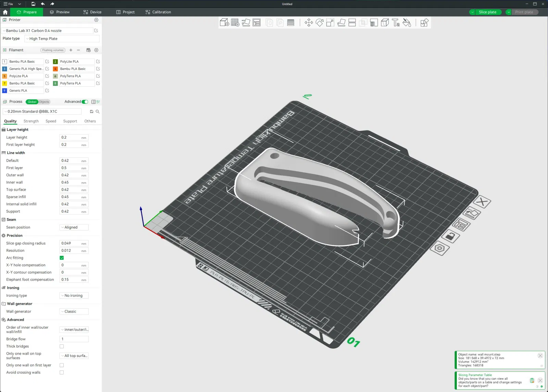Switch to the Assembly view icon
Screen dimensions: 548x392
click(424, 23)
